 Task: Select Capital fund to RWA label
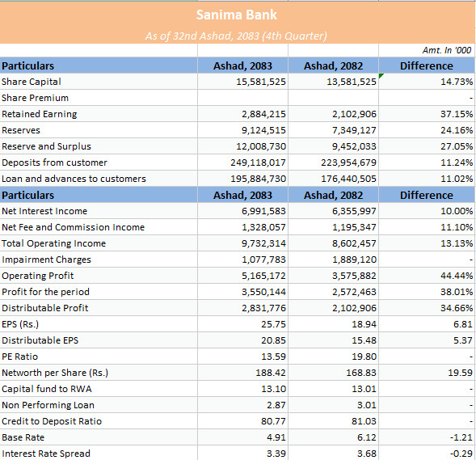point(47,389)
